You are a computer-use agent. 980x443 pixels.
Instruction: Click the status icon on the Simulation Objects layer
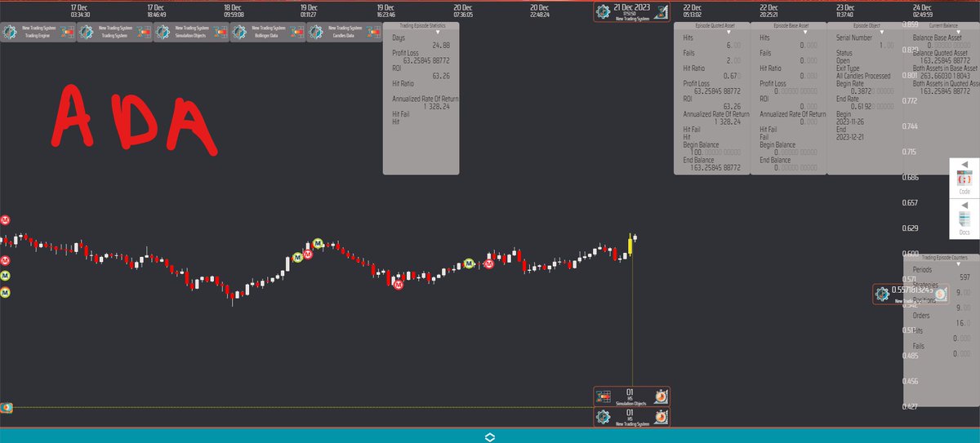point(221,33)
